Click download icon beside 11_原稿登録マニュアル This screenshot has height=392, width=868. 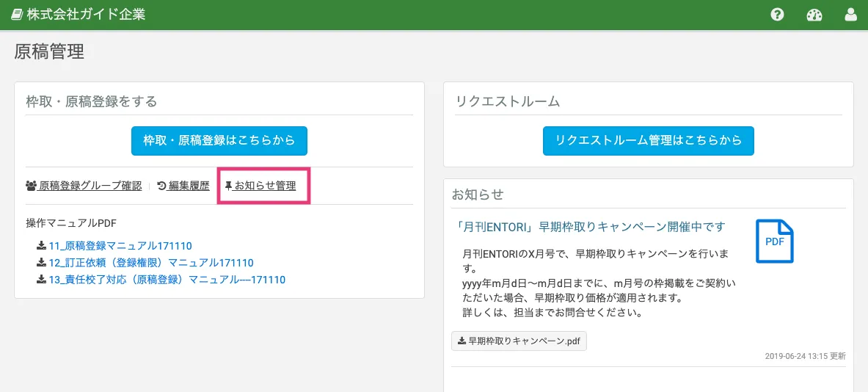click(x=42, y=246)
